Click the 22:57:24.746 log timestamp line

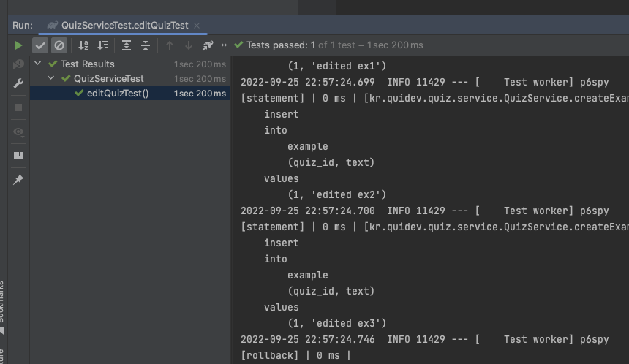tap(425, 340)
